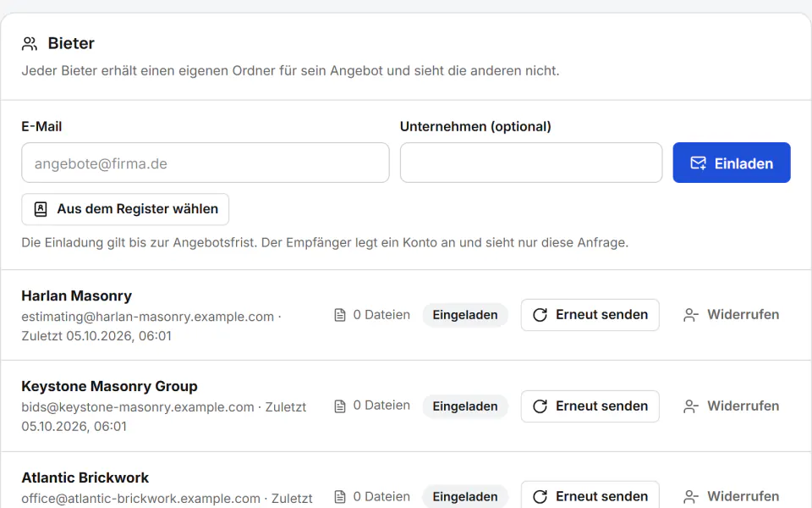Click bids@keystone-masonry.example.com address
Viewport: 812px width, 508px height.
pos(138,407)
